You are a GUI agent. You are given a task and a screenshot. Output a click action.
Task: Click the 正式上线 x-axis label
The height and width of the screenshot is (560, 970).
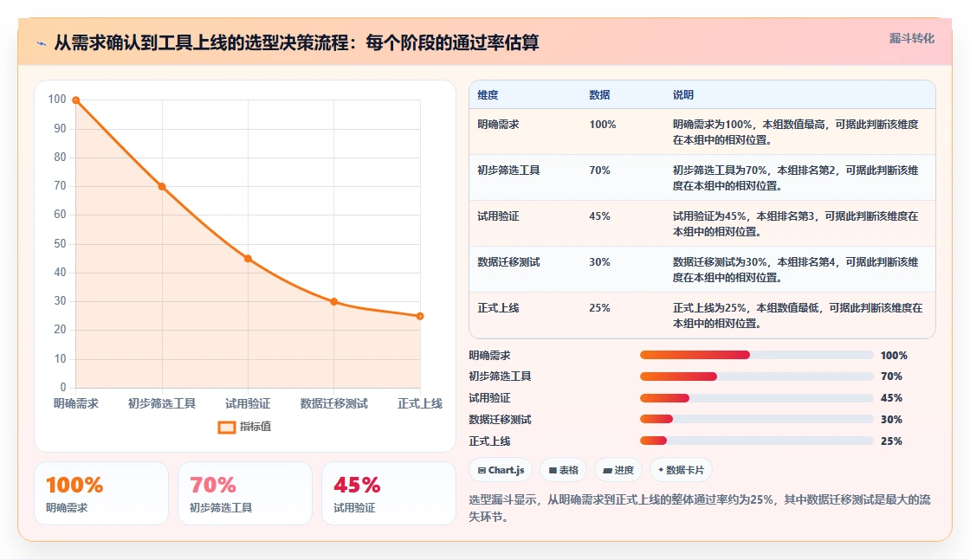tap(420, 403)
